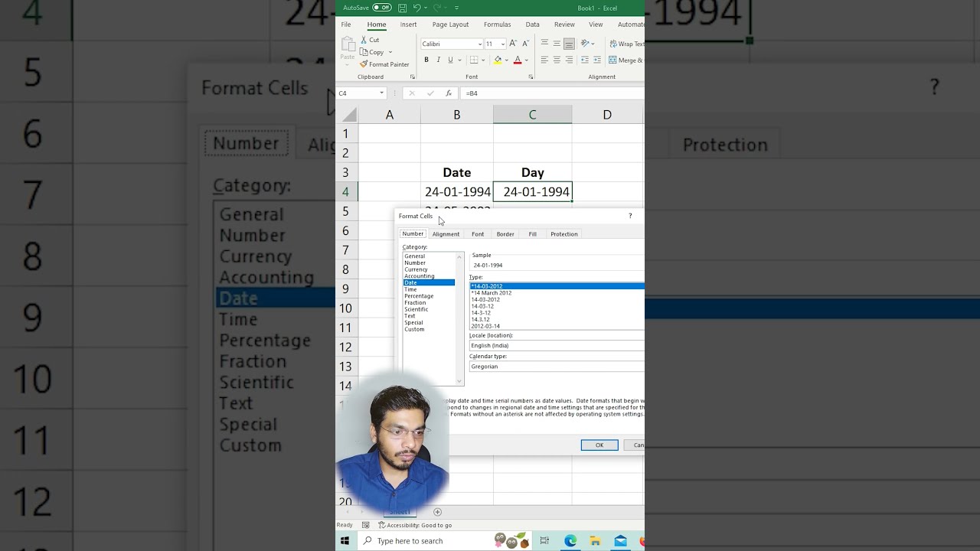The height and width of the screenshot is (551, 980).
Task: Click the Insert Function fx icon
Action: coord(448,93)
